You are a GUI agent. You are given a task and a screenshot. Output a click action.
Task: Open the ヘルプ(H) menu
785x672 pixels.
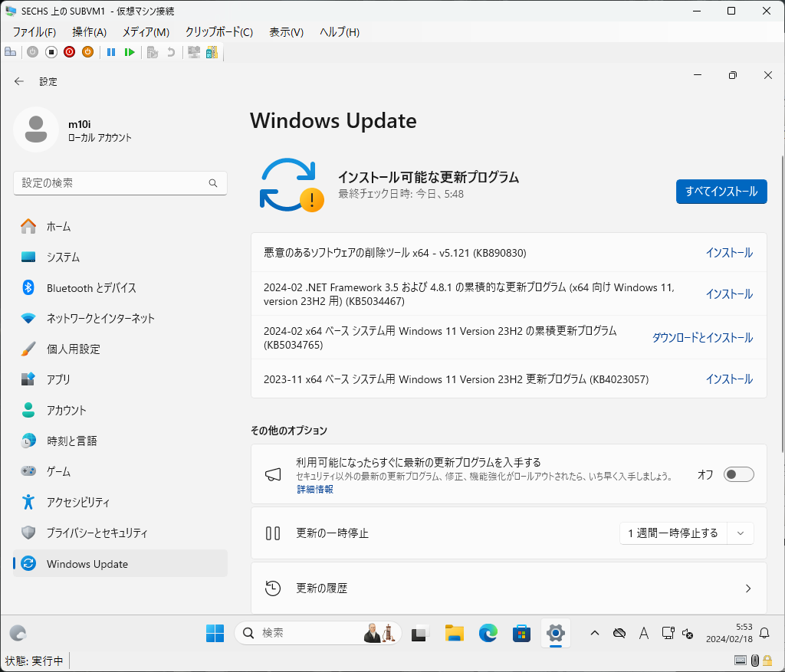(x=340, y=32)
